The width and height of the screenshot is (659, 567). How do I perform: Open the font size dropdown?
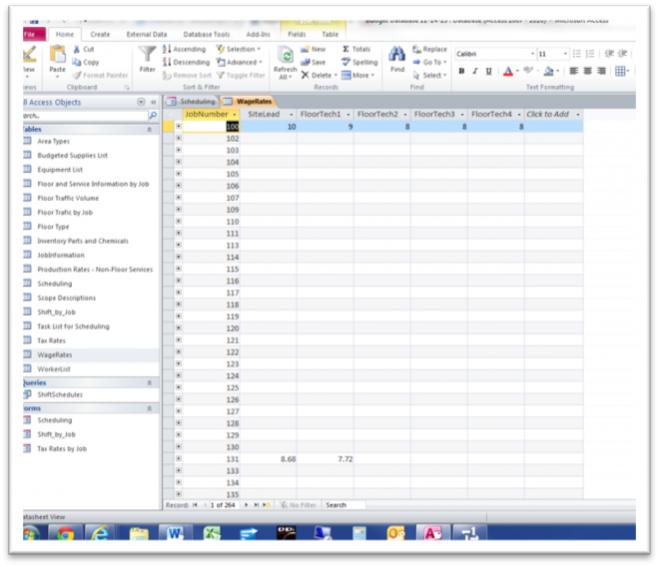[565, 54]
